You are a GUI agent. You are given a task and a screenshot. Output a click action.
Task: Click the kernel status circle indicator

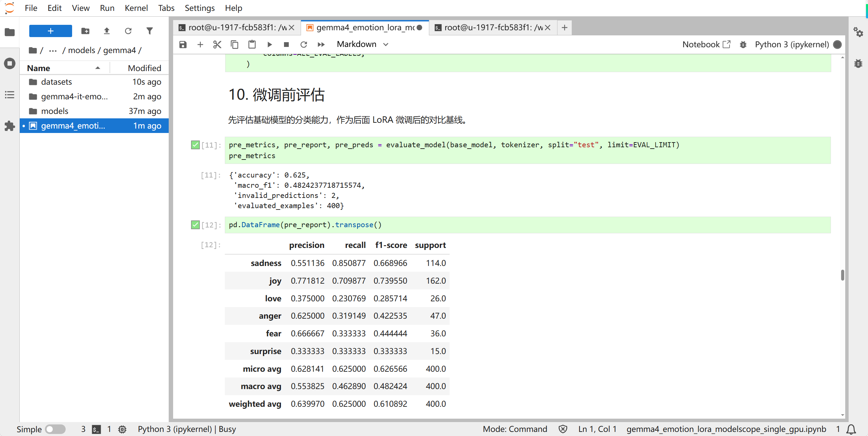point(838,45)
